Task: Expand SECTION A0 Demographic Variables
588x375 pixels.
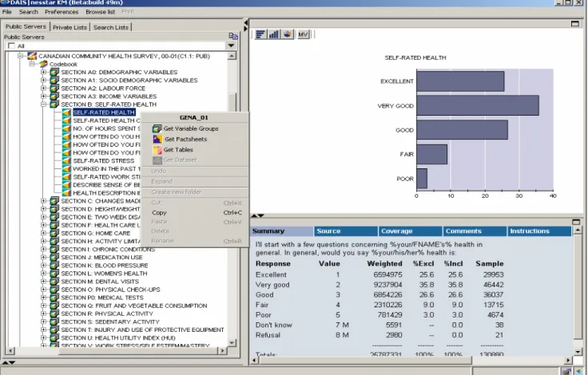Action: 43,72
